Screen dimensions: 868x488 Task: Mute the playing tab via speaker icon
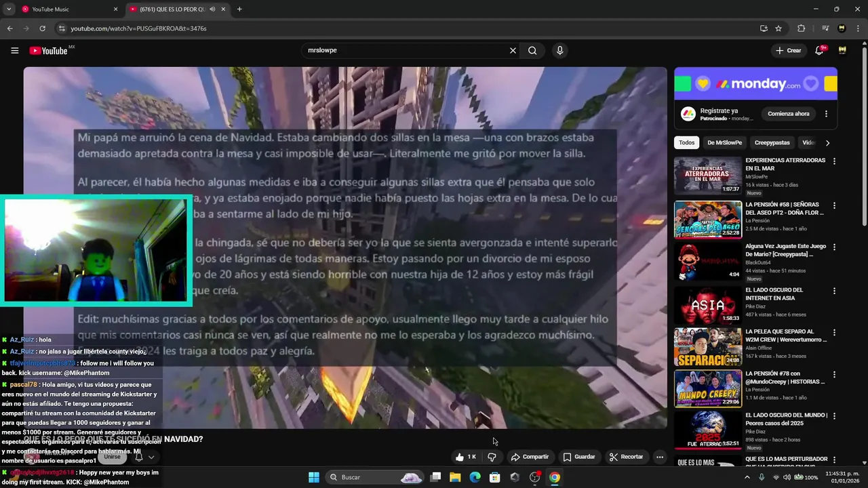pyautogui.click(x=212, y=9)
